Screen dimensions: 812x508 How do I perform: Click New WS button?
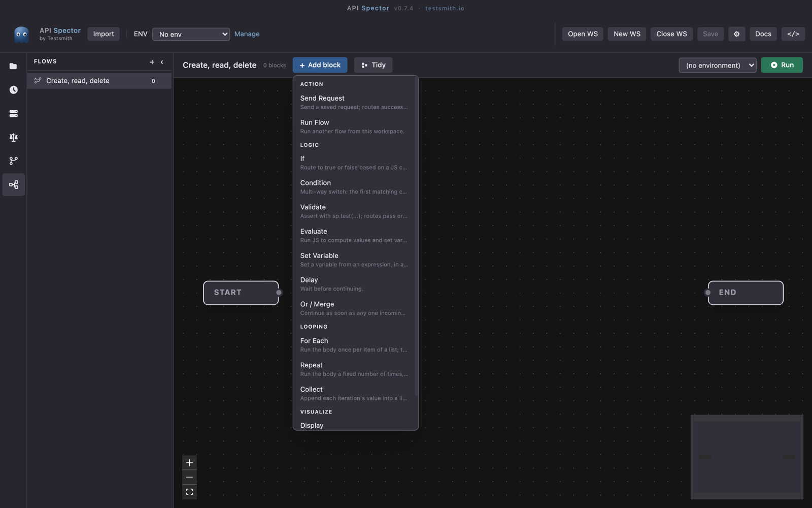tap(627, 34)
